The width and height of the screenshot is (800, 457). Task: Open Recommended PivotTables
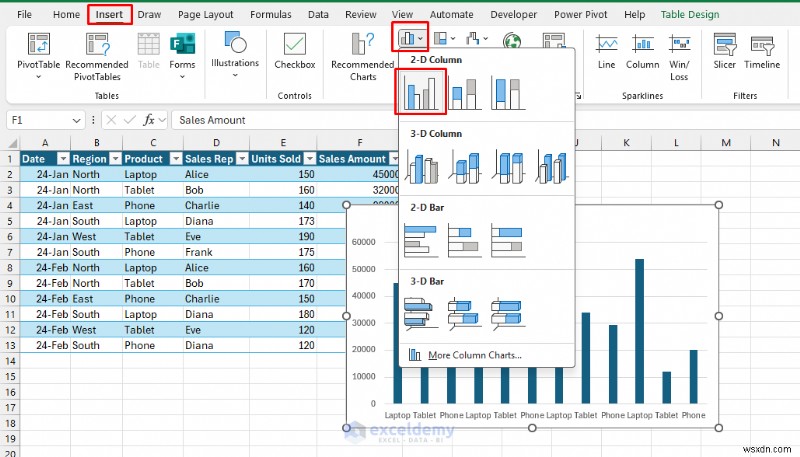[97, 56]
